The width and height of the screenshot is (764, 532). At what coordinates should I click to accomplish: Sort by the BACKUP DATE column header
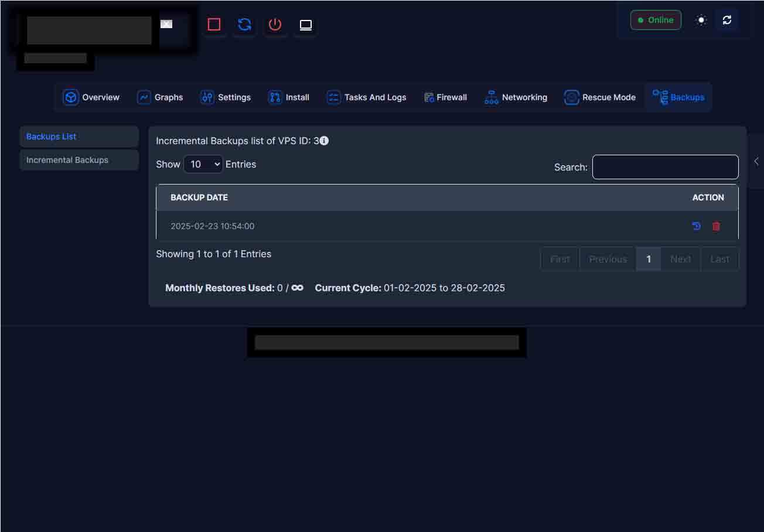(x=199, y=197)
